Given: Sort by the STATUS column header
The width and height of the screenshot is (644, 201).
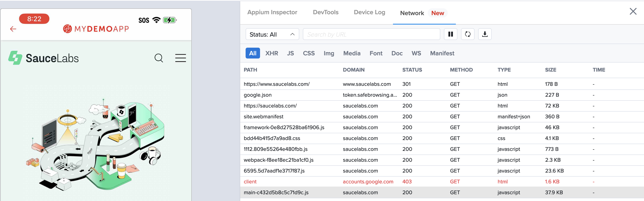Looking at the screenshot, I should (x=412, y=70).
